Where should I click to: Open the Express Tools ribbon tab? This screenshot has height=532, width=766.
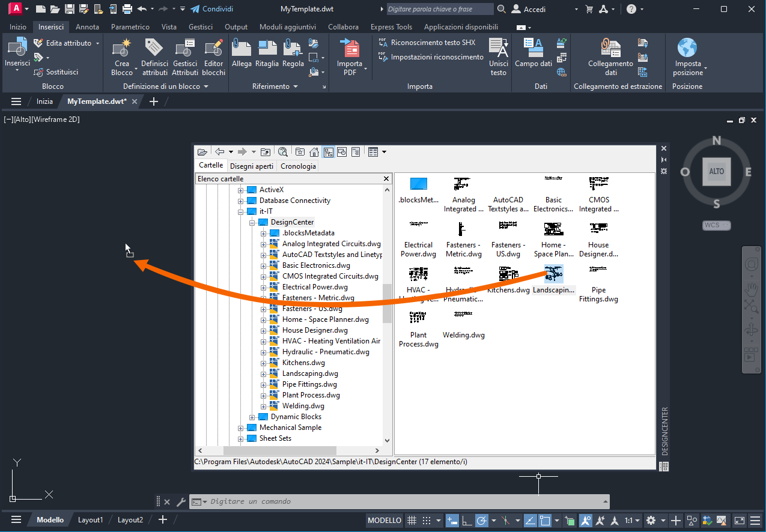pos(391,27)
